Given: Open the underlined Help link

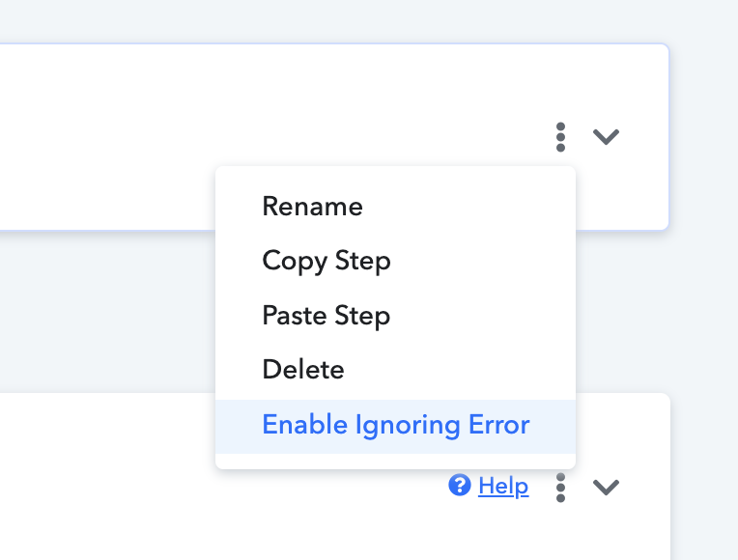Looking at the screenshot, I should 503,486.
